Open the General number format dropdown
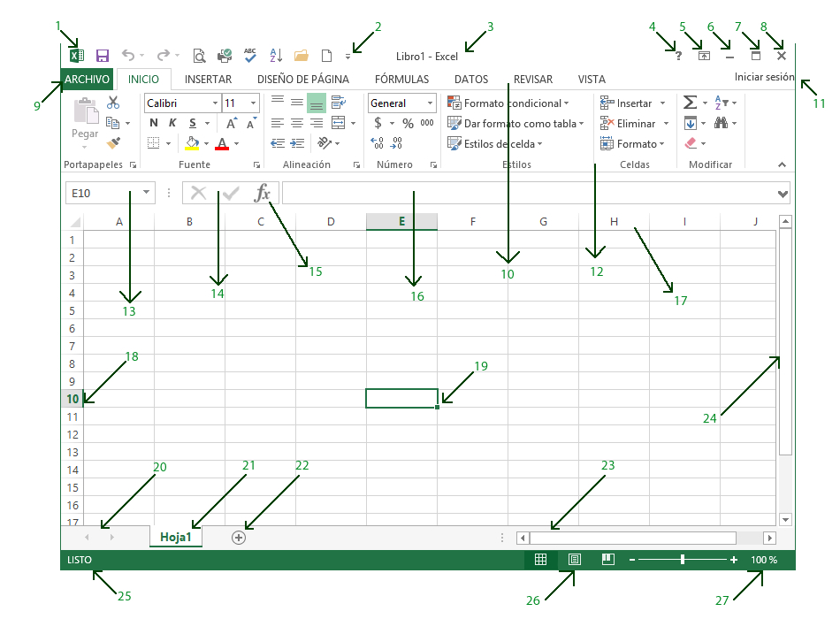This screenshot has width=840, height=619. [431, 103]
